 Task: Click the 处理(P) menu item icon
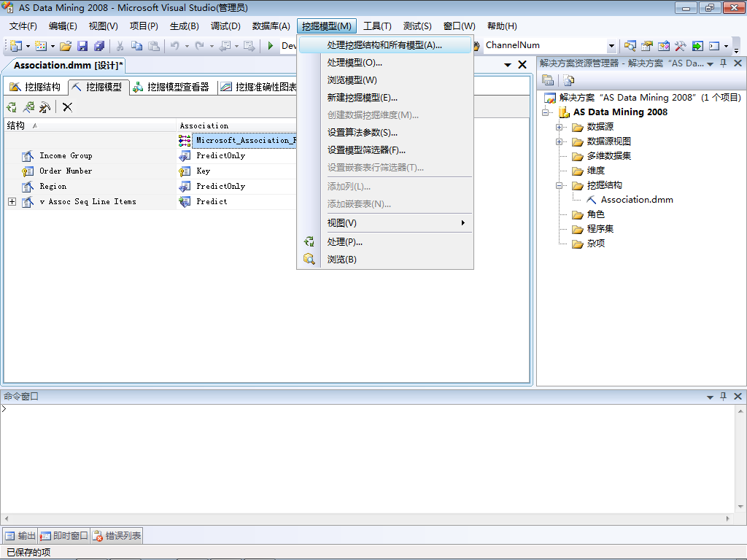309,241
